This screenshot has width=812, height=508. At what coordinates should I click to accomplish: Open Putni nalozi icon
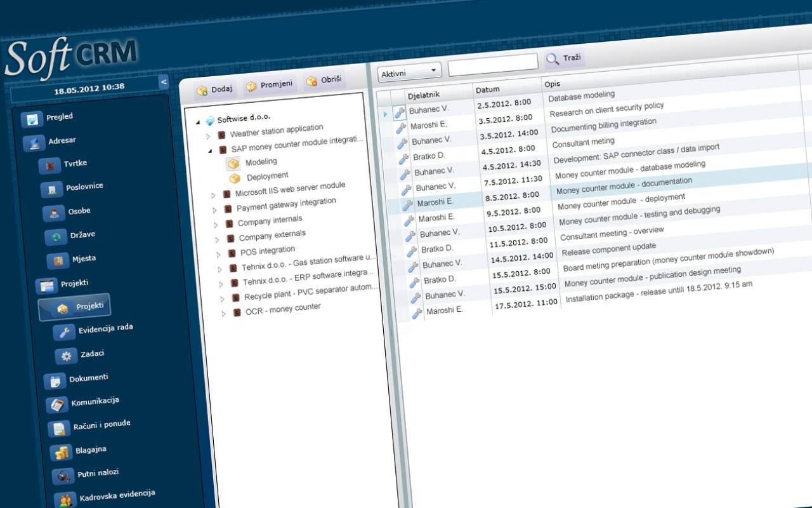point(63,476)
